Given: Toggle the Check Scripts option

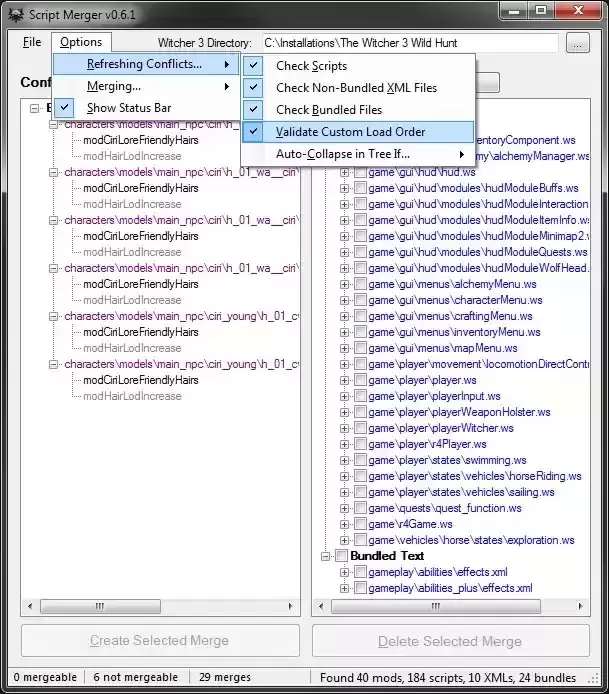Looking at the screenshot, I should [311, 66].
